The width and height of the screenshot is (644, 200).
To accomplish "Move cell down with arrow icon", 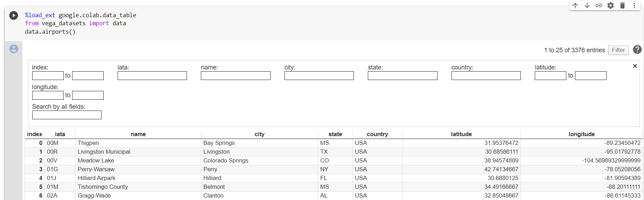I will tap(587, 6).
